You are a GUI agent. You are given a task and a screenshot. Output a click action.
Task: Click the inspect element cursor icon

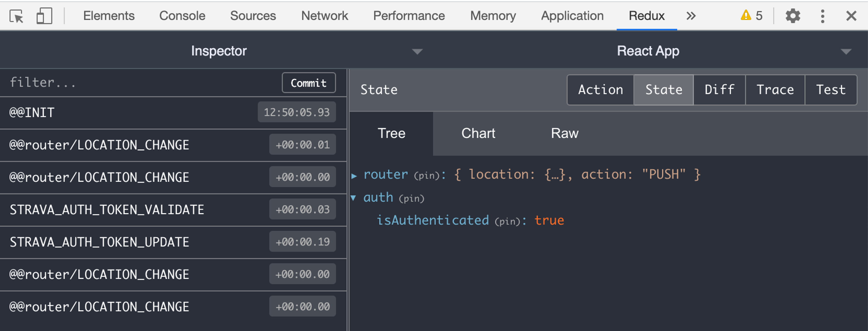[x=16, y=16]
